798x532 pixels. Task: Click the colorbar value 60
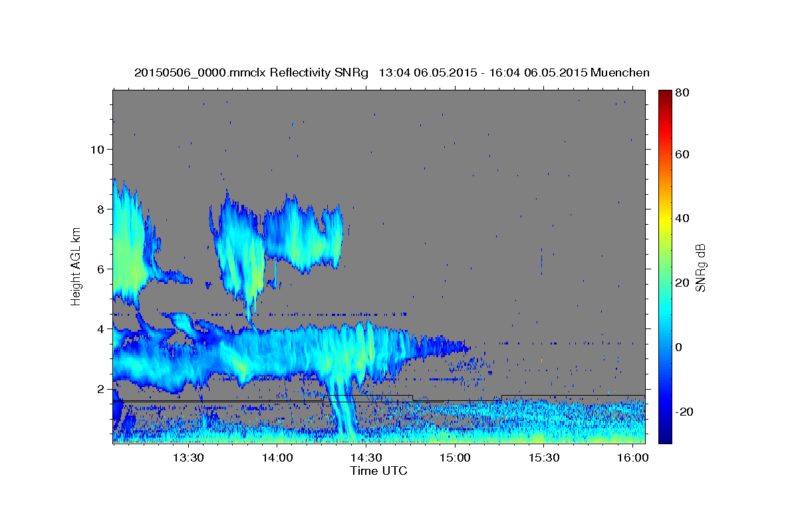(682, 154)
